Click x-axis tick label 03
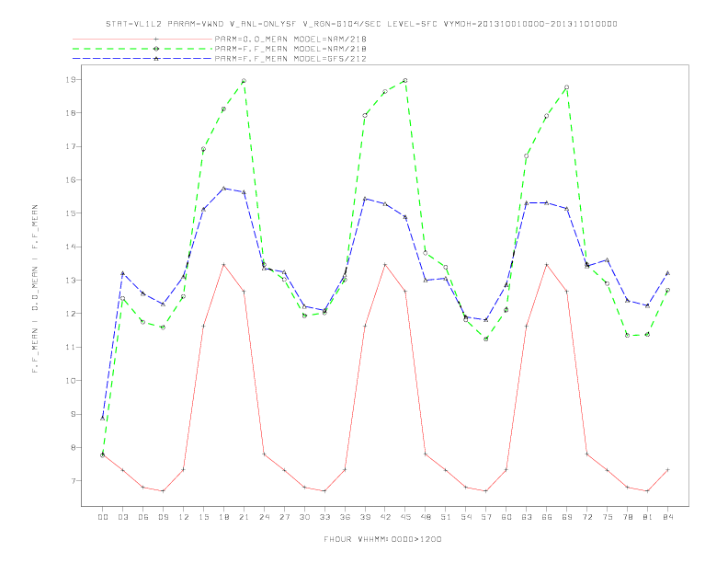This screenshot has width=728, height=563. (122, 517)
